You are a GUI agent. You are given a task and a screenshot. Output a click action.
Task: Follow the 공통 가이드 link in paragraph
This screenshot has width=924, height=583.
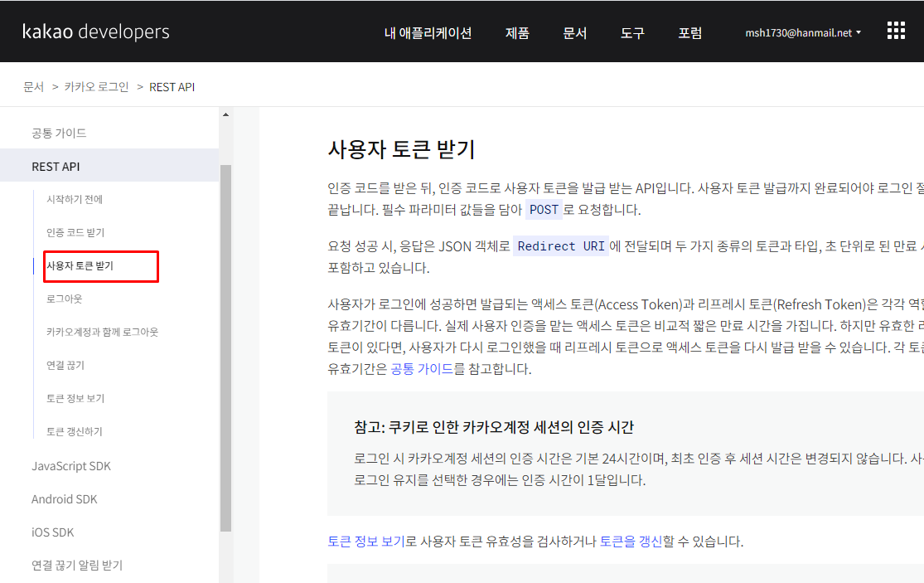click(422, 369)
